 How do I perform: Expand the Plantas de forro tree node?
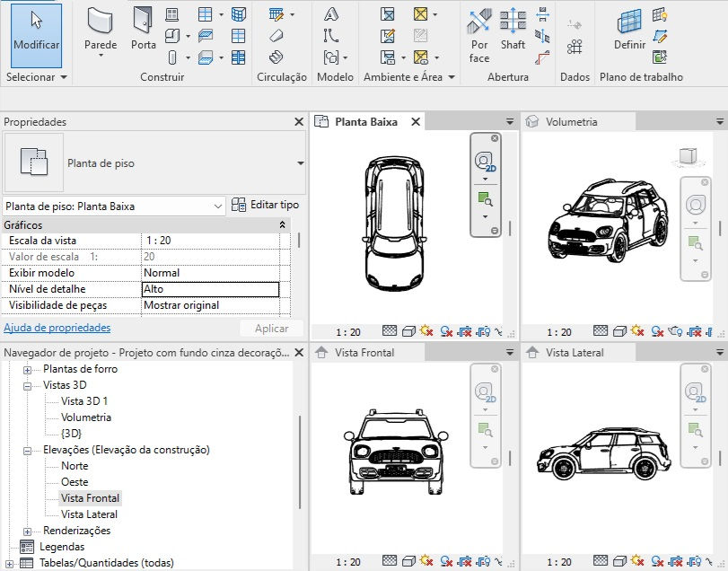point(28,370)
